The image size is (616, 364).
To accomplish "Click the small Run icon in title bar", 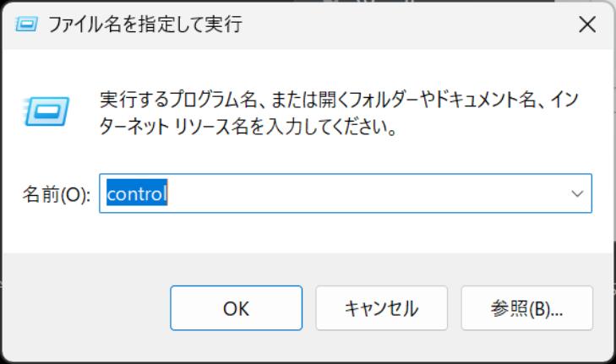I will [26, 24].
